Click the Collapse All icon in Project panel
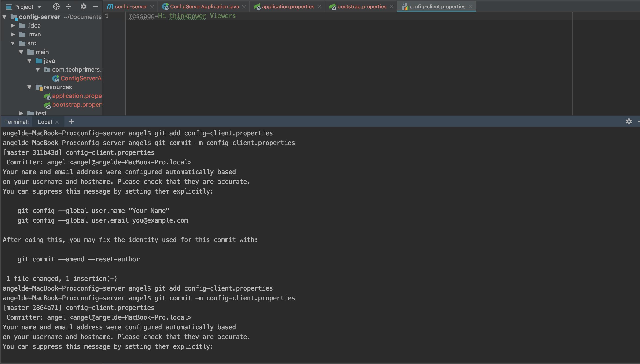Image resolution: width=640 pixels, height=364 pixels. [68, 6]
